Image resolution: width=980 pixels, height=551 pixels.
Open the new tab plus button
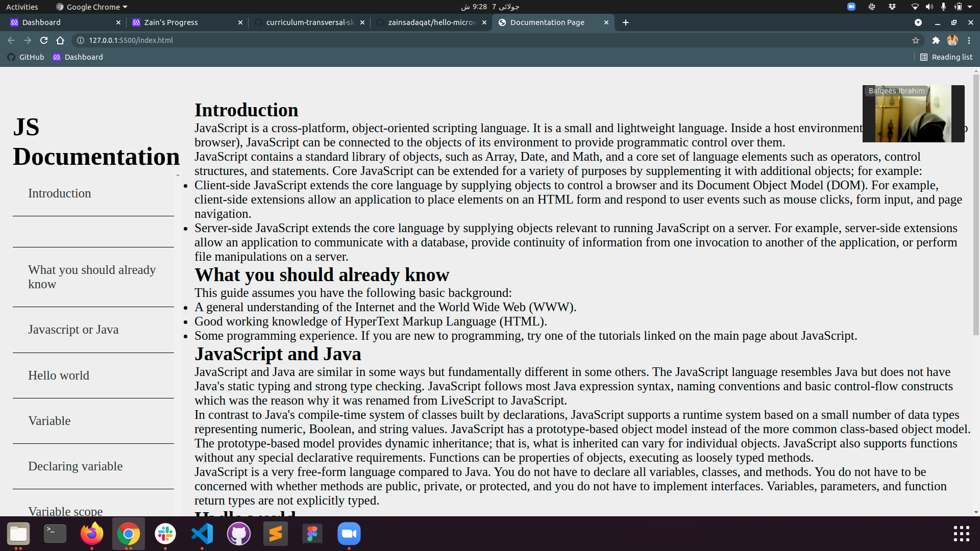(x=626, y=22)
